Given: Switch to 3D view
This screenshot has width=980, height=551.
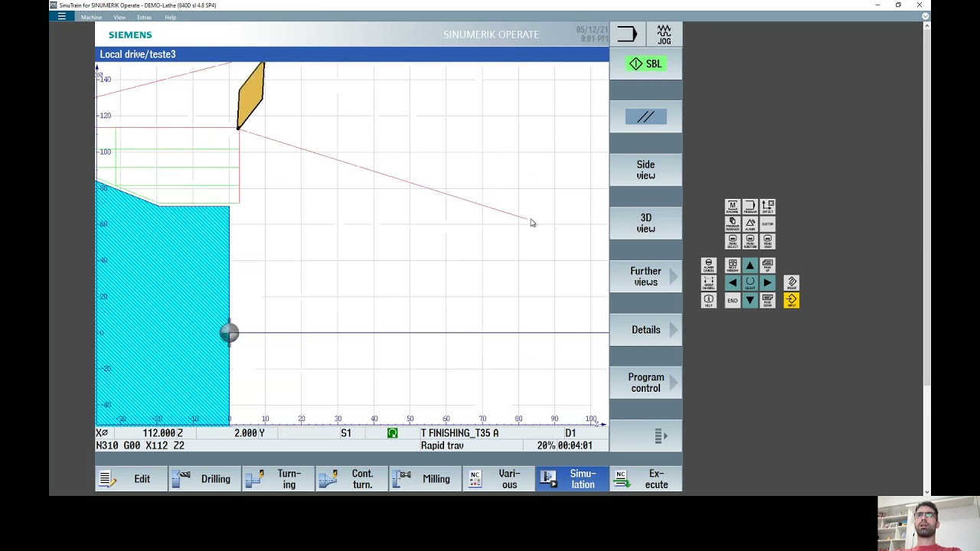Looking at the screenshot, I should [645, 223].
